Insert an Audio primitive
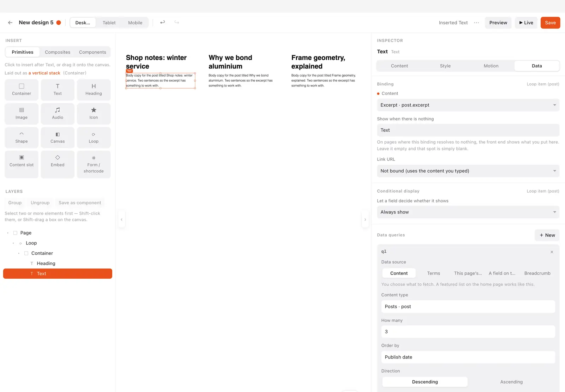The width and height of the screenshot is (565, 392). coord(58,114)
